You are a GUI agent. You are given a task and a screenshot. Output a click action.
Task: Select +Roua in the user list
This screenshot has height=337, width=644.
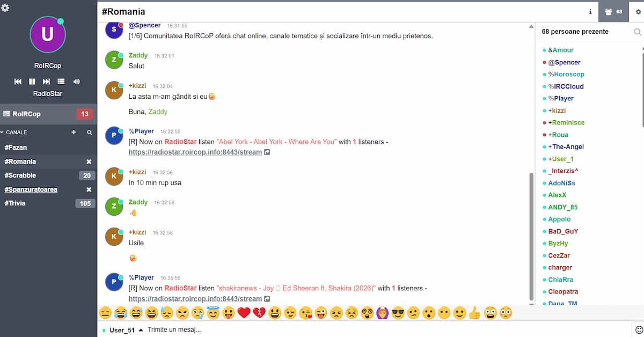click(x=558, y=135)
